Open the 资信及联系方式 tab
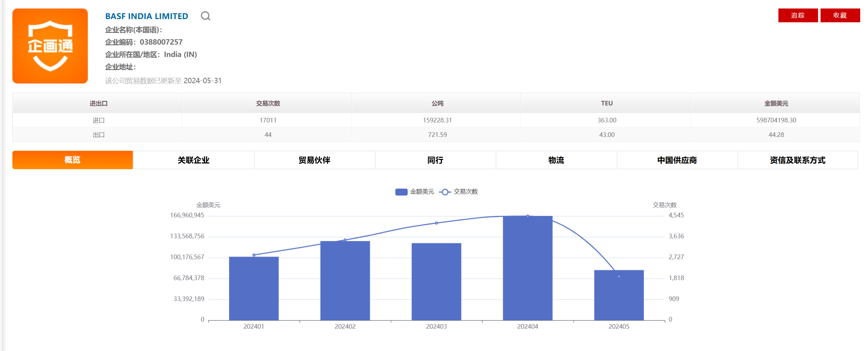Screen dimensions: 868x351 tap(798, 160)
